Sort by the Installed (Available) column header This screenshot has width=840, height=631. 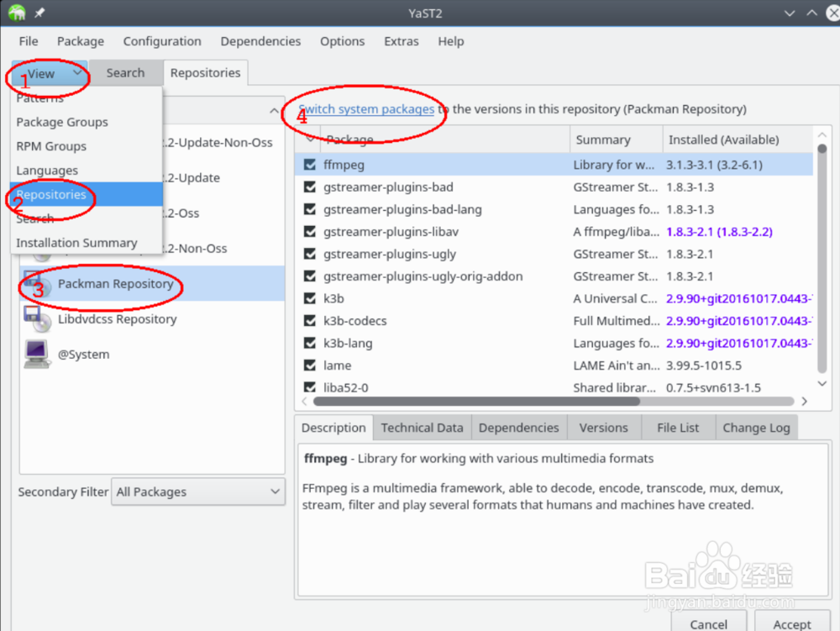[x=738, y=139]
